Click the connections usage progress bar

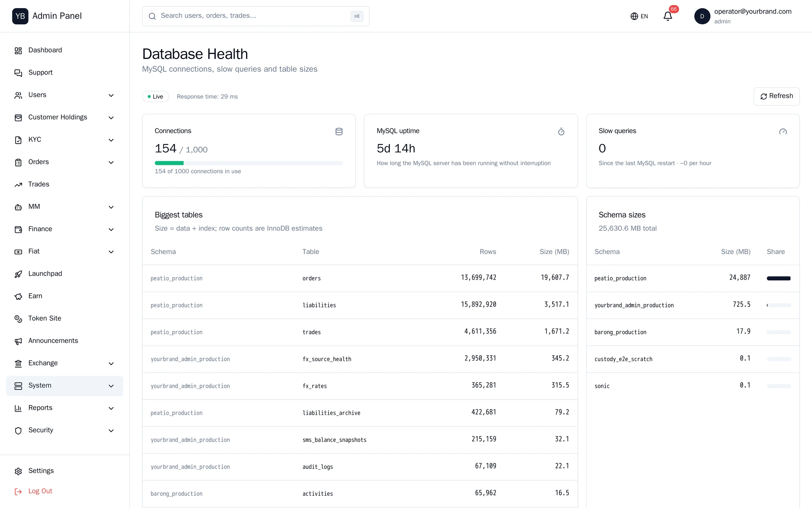pos(249,163)
